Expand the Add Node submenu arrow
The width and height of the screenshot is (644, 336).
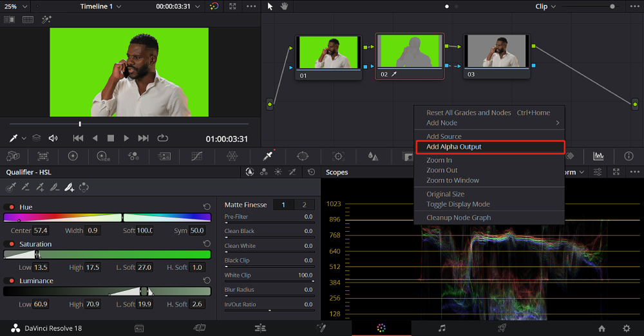coord(557,123)
